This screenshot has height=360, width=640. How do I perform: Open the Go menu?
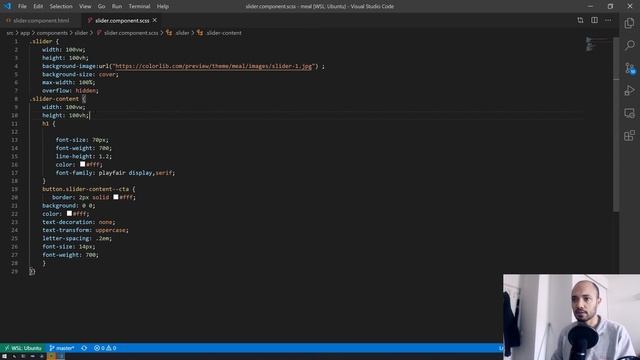[101, 6]
